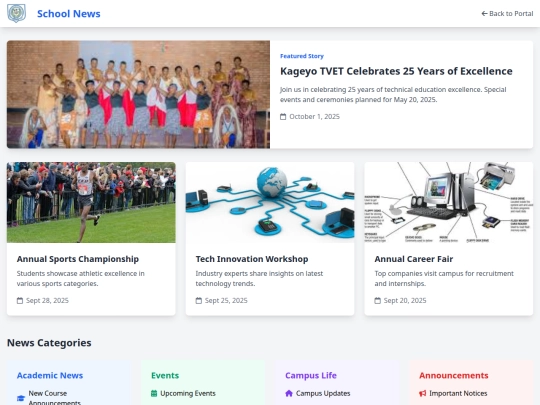Select the Sept 28, 2025 date
Image resolution: width=540 pixels, height=405 pixels.
tap(48, 301)
